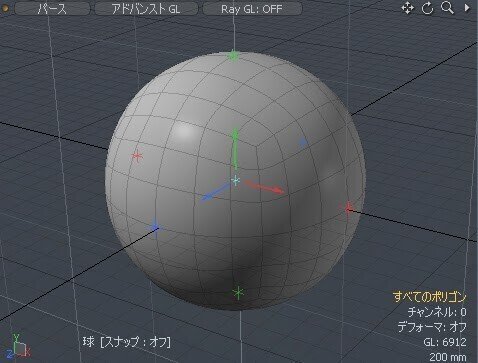This screenshot has height=363, width=478.
Task: Click the デフォーマ: オフ readout
Action: 432,327
